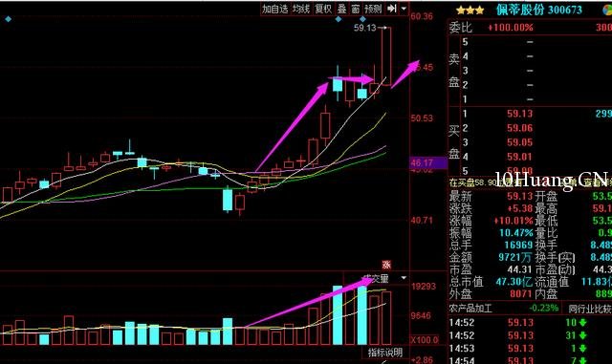
Task: Click the jump-to-end arrow icon in chart toolbar
Action: 391,9
